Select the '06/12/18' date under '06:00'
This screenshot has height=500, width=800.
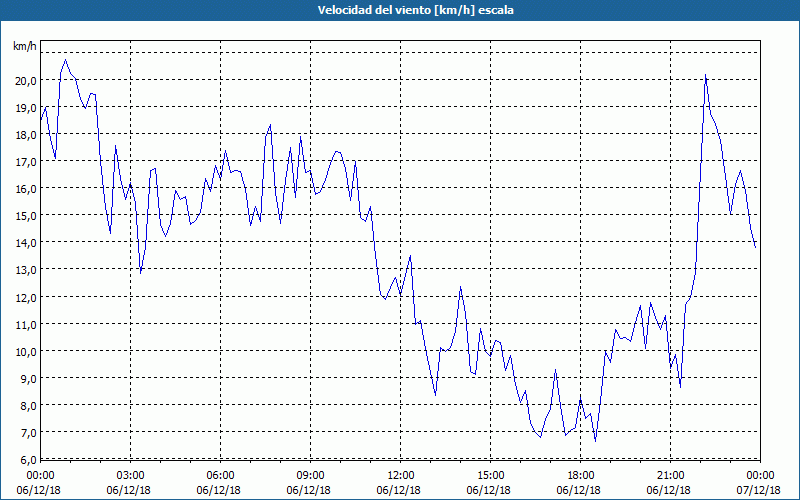[x=218, y=490]
